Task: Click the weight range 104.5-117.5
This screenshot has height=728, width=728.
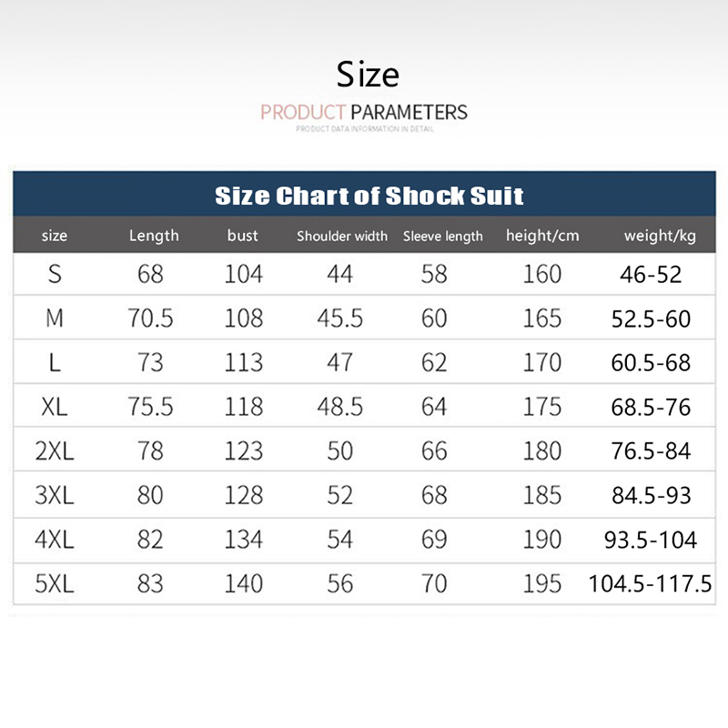Action: (x=651, y=583)
